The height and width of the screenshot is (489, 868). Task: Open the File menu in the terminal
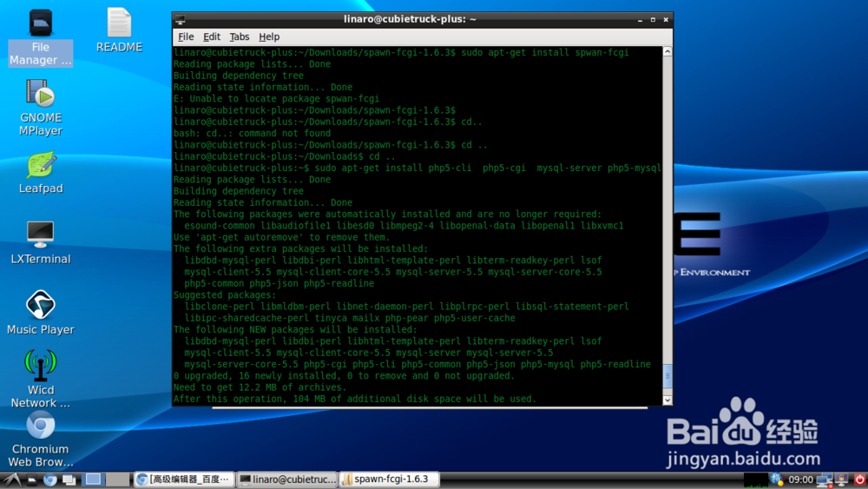[186, 36]
